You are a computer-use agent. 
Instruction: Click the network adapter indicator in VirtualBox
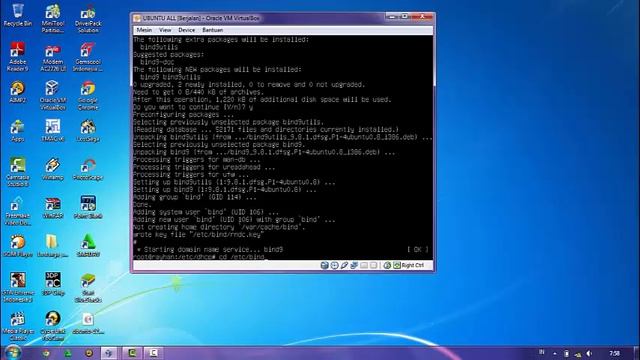tap(354, 265)
